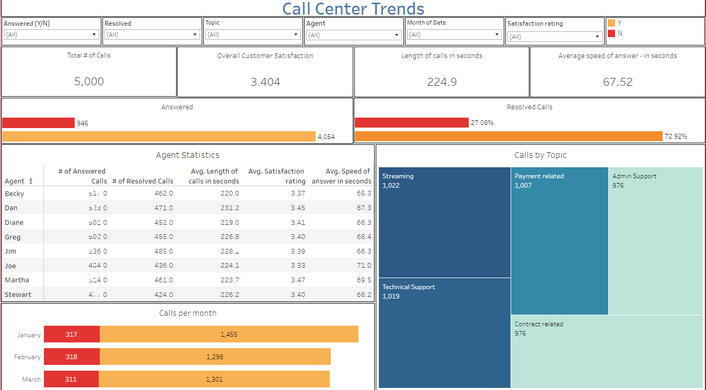Click Joe's speed of answer 71.0
706x390 pixels.
[x=364, y=265]
